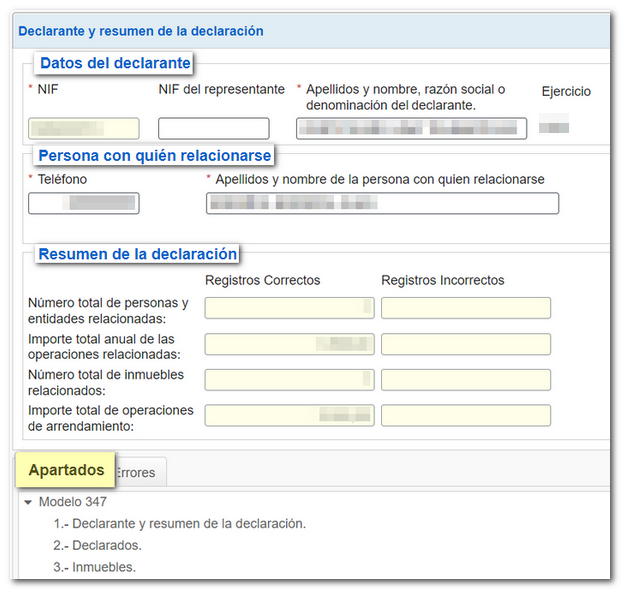Click the NIF del representante field
The image size is (621, 590).
coord(213,128)
